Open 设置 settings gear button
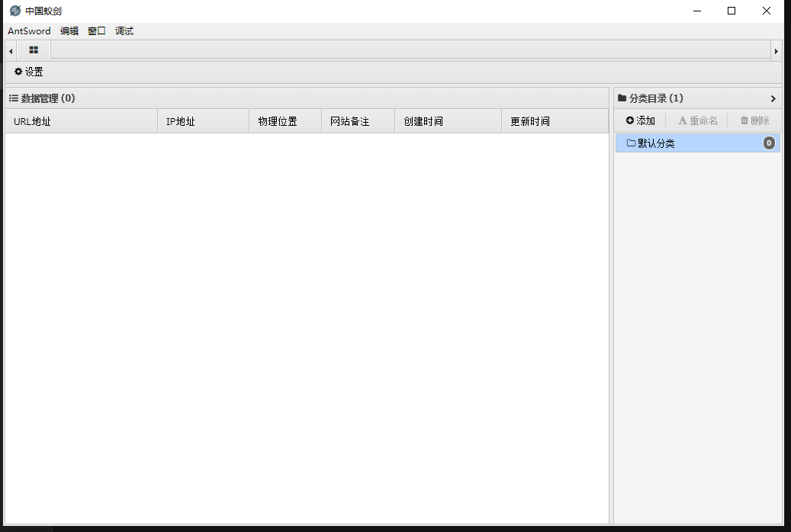The height and width of the screenshot is (532, 791). click(29, 72)
